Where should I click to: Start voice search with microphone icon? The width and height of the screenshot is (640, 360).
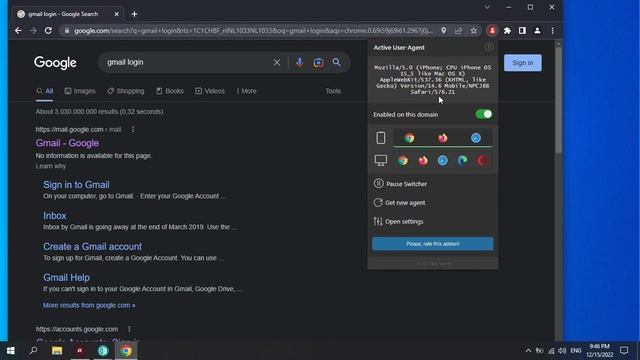300,62
